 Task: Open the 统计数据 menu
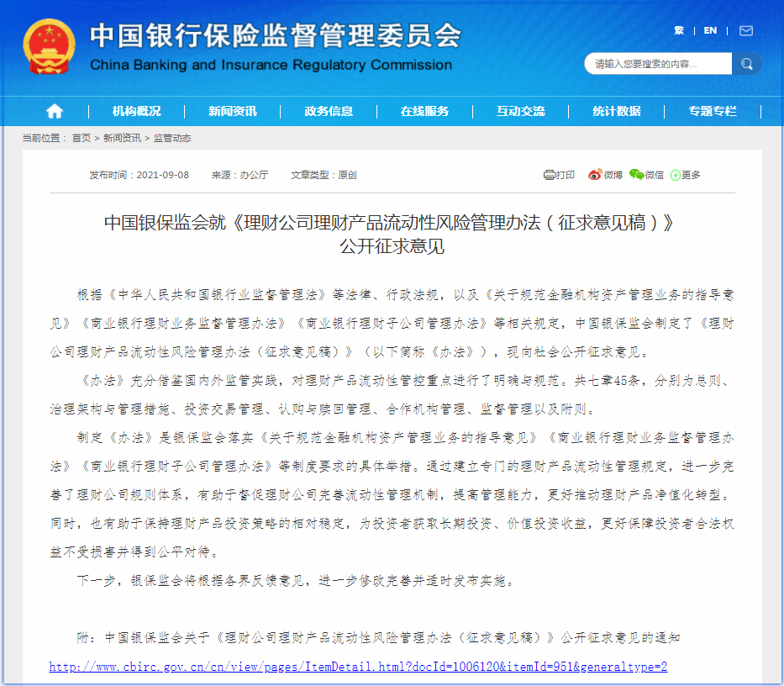point(617,111)
